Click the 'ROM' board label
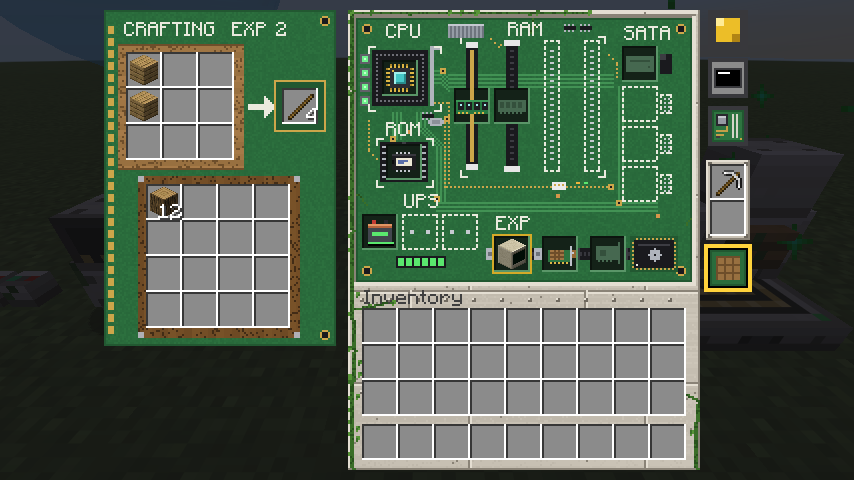 point(402,129)
